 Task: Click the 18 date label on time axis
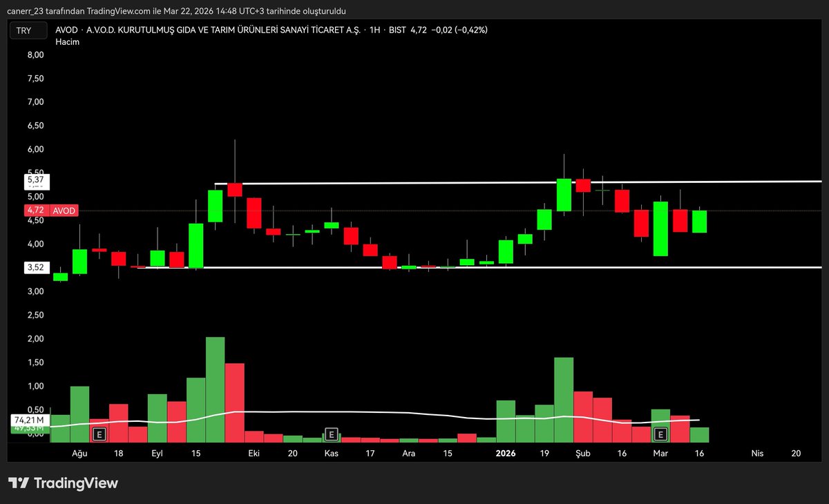point(119,454)
